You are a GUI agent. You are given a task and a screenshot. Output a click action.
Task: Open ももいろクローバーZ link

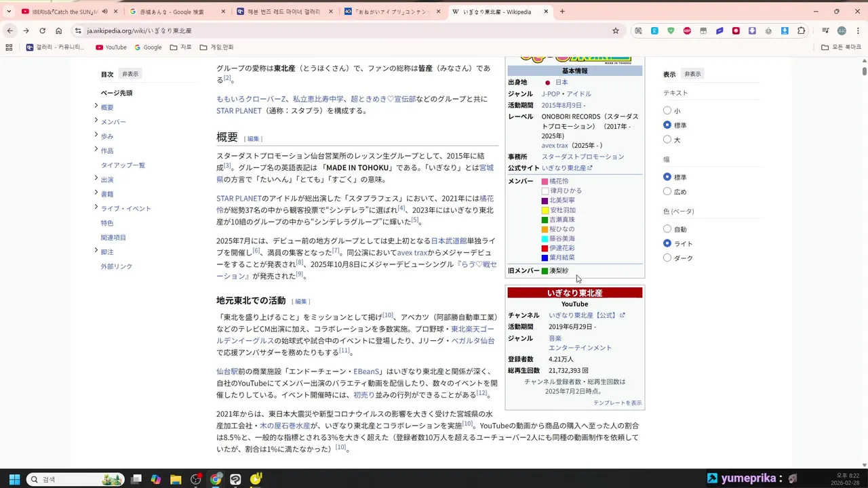[x=251, y=99]
